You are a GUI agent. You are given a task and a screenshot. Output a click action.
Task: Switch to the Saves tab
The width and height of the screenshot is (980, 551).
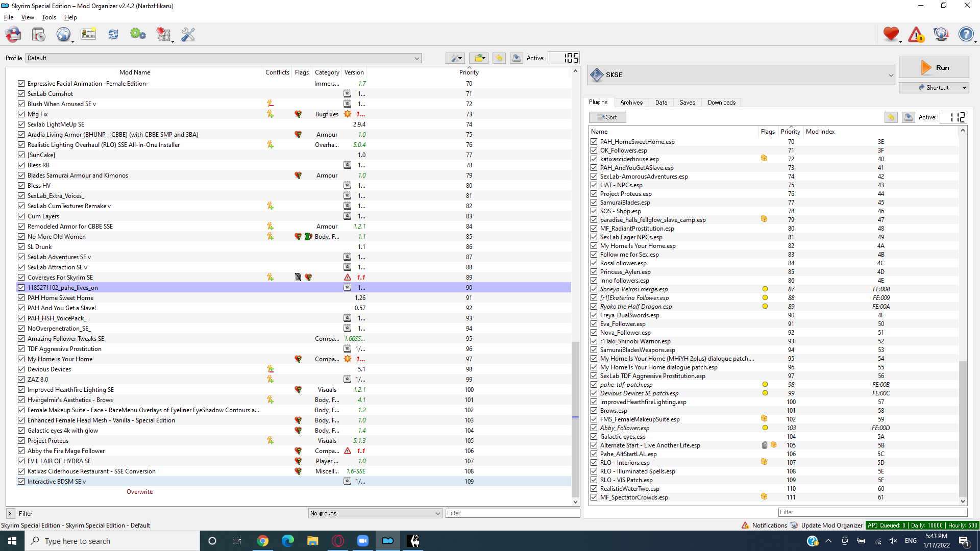pyautogui.click(x=687, y=103)
